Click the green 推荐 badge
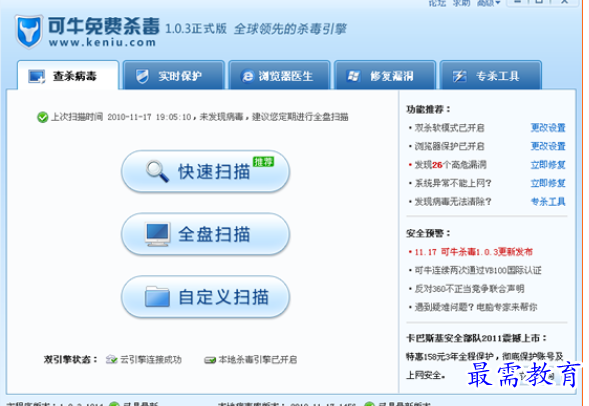Viewport: 589px width, 406px height. pyautogui.click(x=263, y=161)
